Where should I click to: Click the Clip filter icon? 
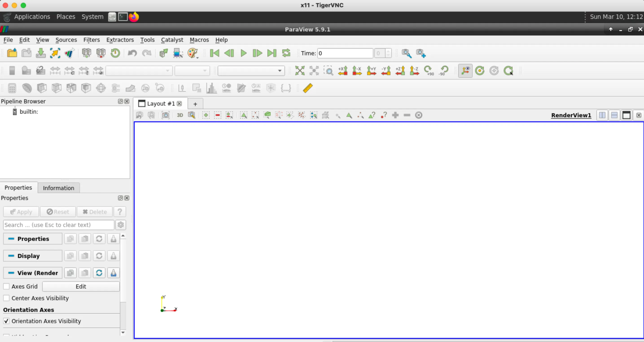tap(42, 88)
